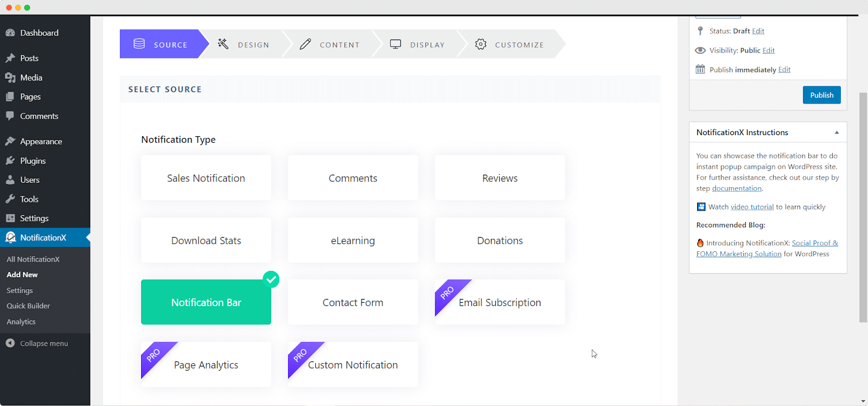Click the Posts pushpin icon
Viewport: 868px width, 406px height.
[x=10, y=58]
